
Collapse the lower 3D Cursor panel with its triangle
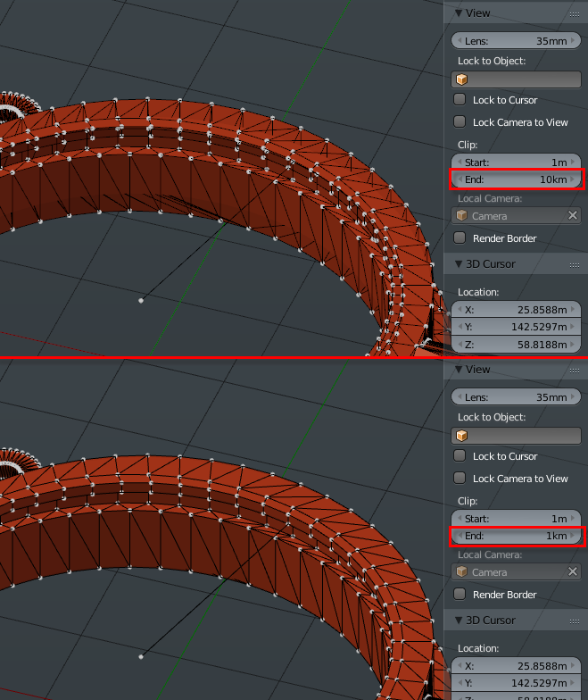click(459, 620)
